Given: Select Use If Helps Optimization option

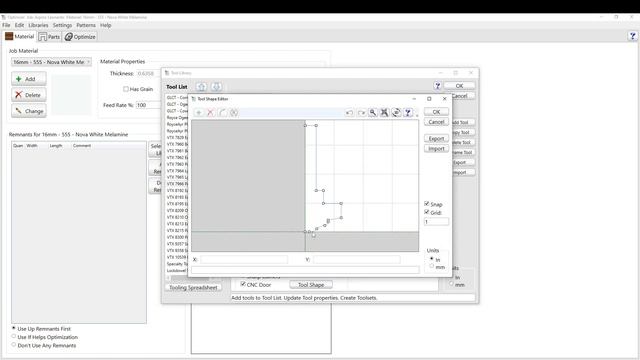Looking at the screenshot, I should [14, 337].
